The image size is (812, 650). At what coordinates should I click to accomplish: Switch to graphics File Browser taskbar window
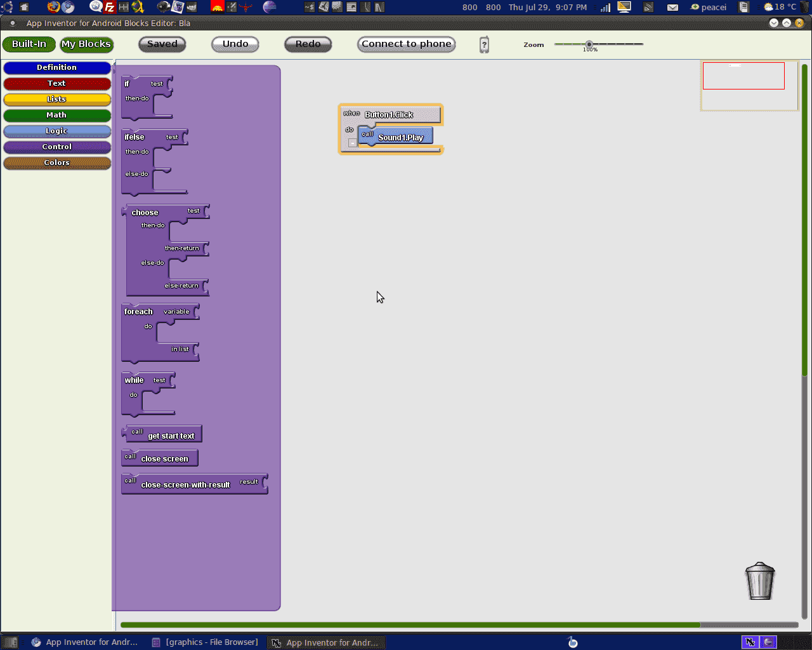(206, 642)
